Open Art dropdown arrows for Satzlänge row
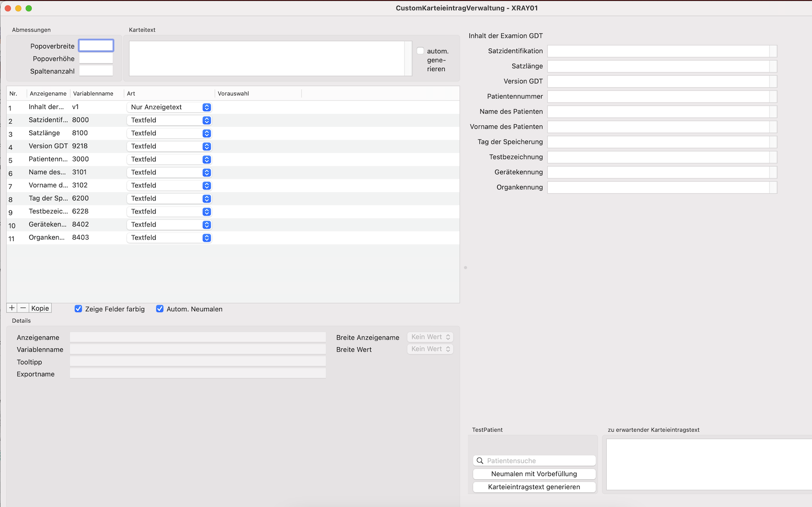 (207, 133)
